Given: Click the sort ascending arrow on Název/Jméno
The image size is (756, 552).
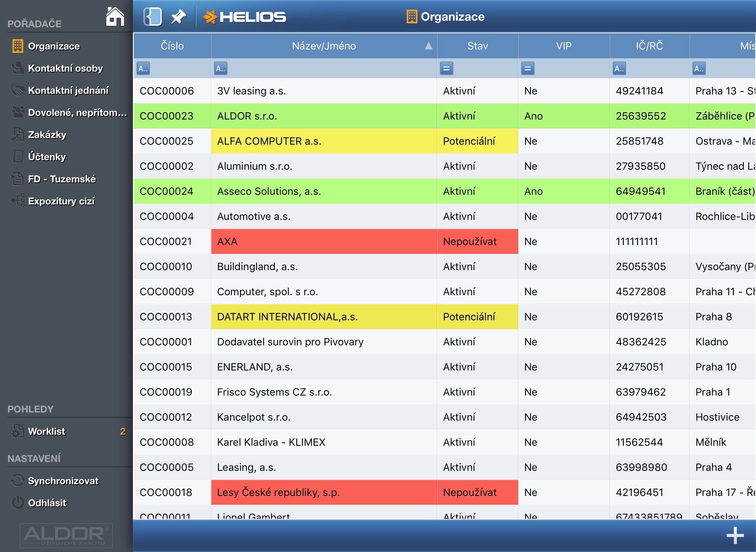Looking at the screenshot, I should click(x=428, y=46).
